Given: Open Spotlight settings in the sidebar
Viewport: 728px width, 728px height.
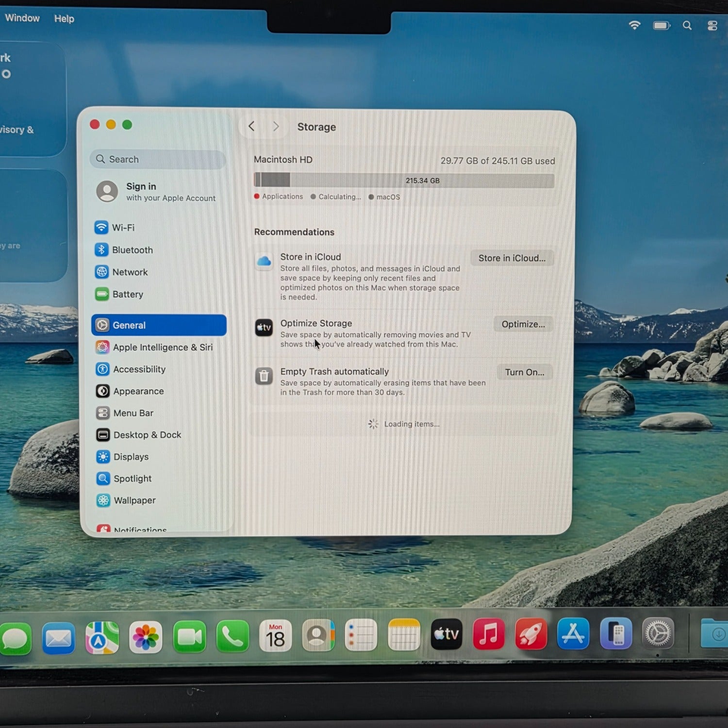Looking at the screenshot, I should click(159, 479).
